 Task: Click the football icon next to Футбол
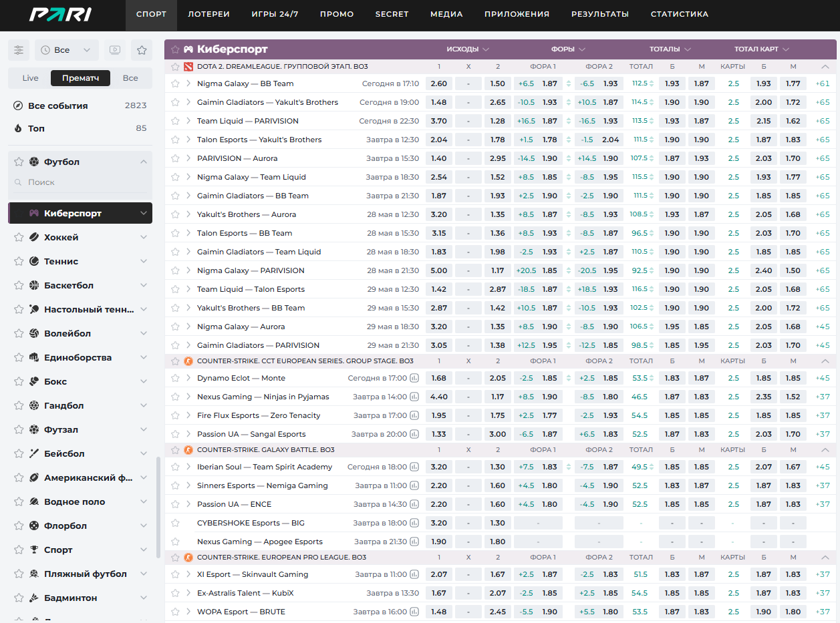pyautogui.click(x=34, y=162)
